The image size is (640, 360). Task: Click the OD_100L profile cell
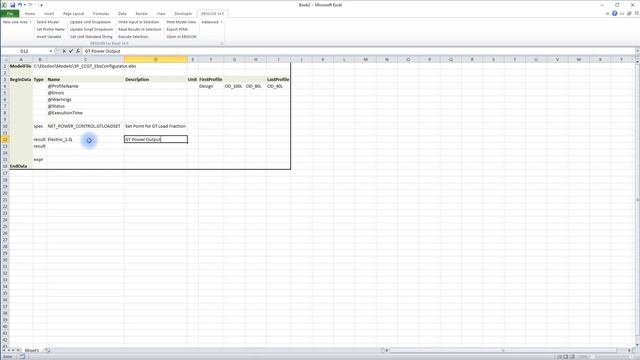point(234,86)
